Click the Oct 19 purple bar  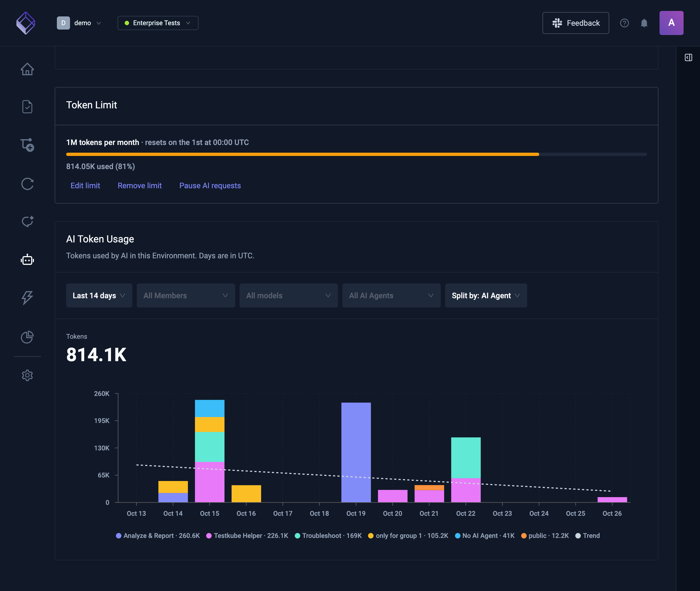pyautogui.click(x=356, y=452)
